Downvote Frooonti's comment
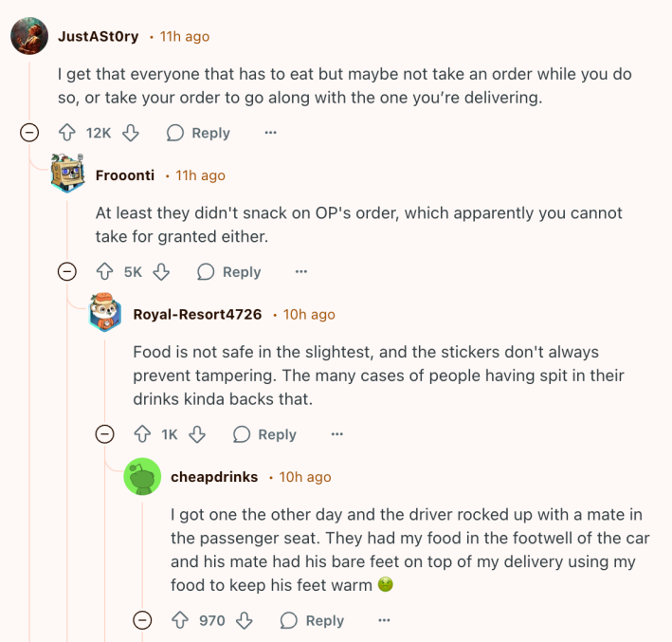The height and width of the screenshot is (642, 672). click(x=161, y=272)
